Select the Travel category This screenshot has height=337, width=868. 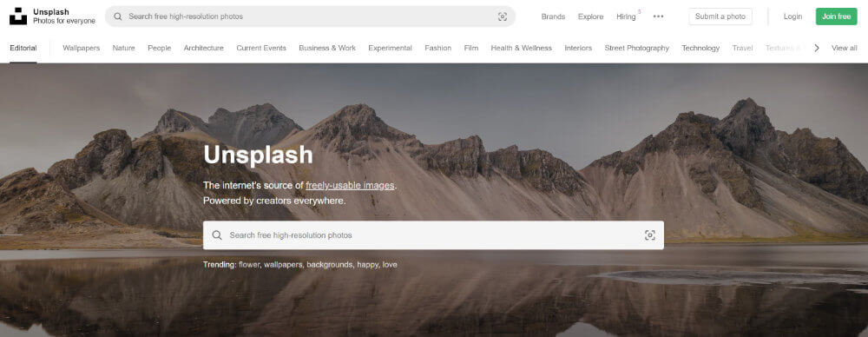(x=742, y=49)
